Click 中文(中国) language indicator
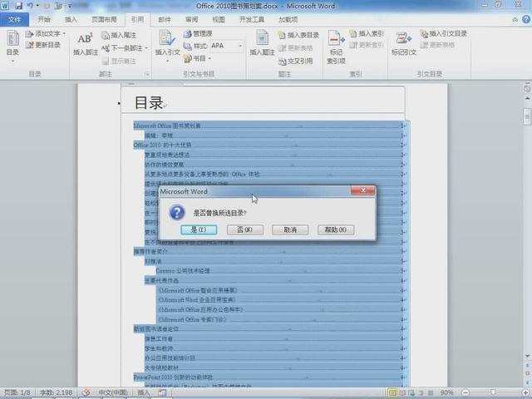Screen dimensions: 532x399 pos(113,392)
